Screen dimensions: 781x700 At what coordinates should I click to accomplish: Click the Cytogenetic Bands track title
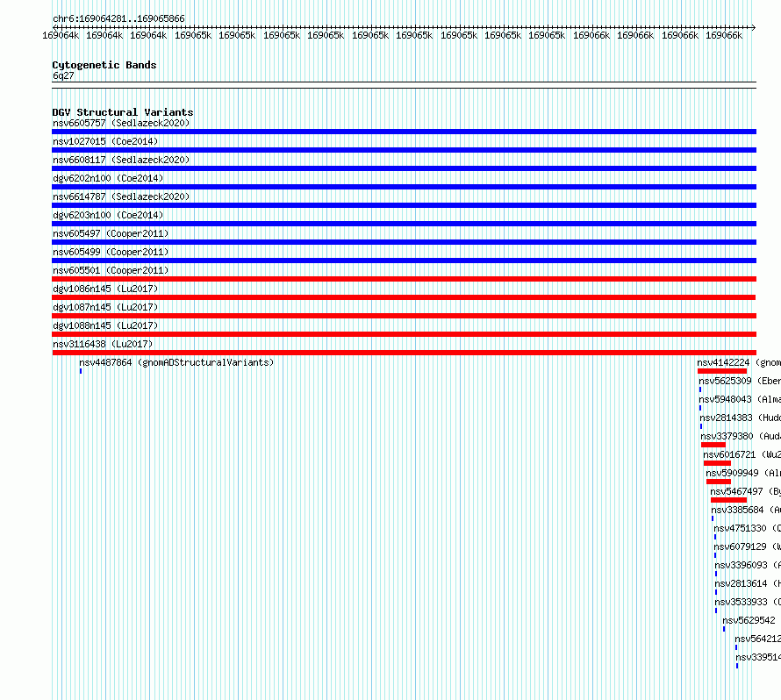click(104, 65)
